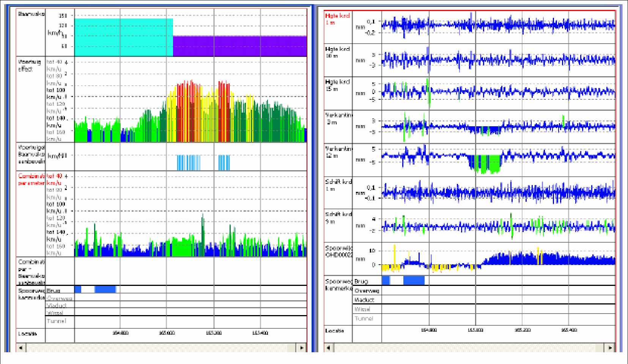Click the Brug label in right panel
The width and height of the screenshot is (628, 364).
361,281
